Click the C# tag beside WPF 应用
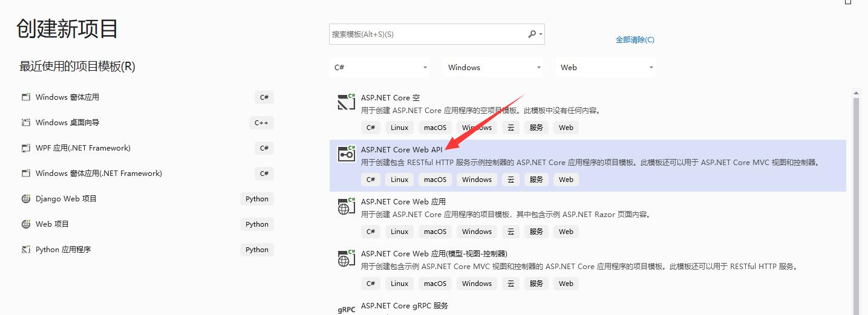This screenshot has width=868, height=315. [264, 148]
